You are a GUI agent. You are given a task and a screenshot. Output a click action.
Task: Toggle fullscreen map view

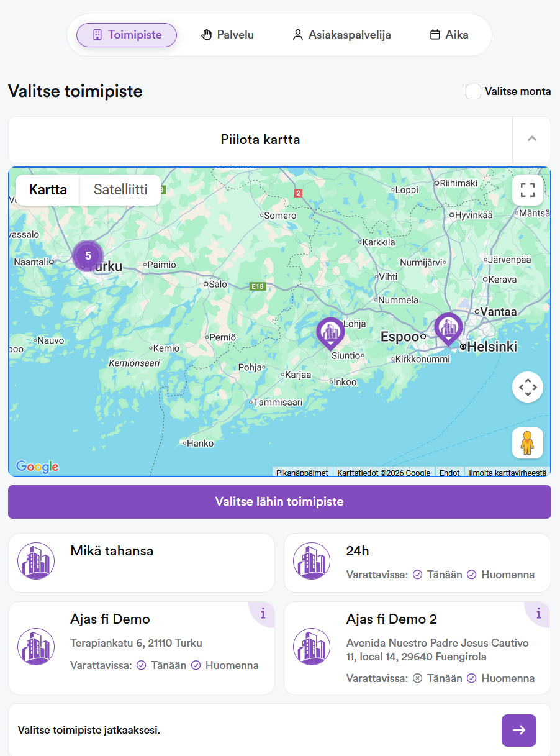528,190
